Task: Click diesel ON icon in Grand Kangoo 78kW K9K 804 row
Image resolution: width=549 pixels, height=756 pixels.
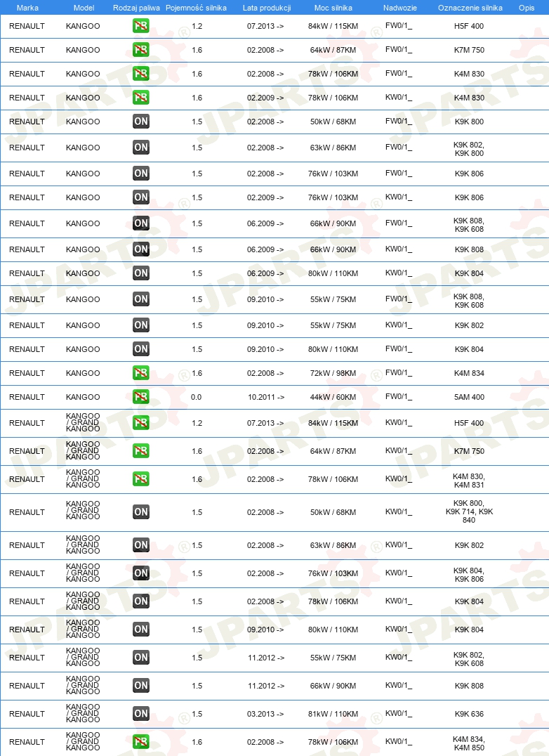Action: pyautogui.click(x=141, y=601)
